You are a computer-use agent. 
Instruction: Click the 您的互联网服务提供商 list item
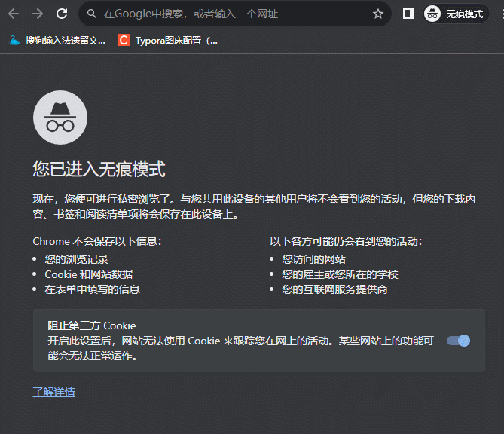point(334,289)
